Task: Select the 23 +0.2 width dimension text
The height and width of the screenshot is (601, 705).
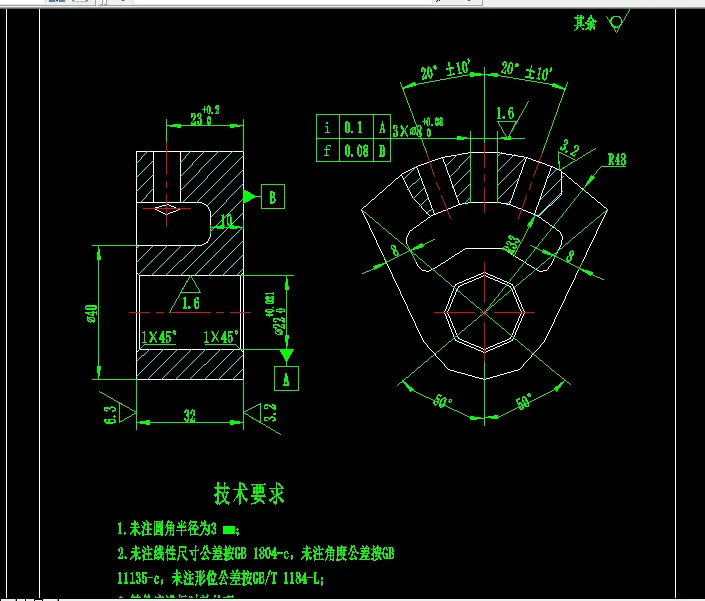Action: pyautogui.click(x=205, y=116)
